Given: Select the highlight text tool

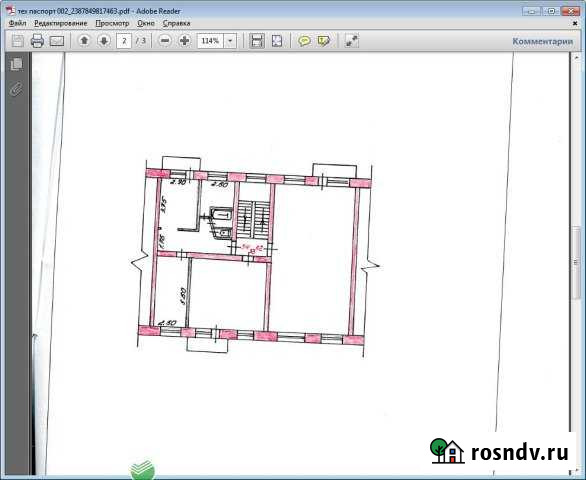Looking at the screenshot, I should 324,40.
